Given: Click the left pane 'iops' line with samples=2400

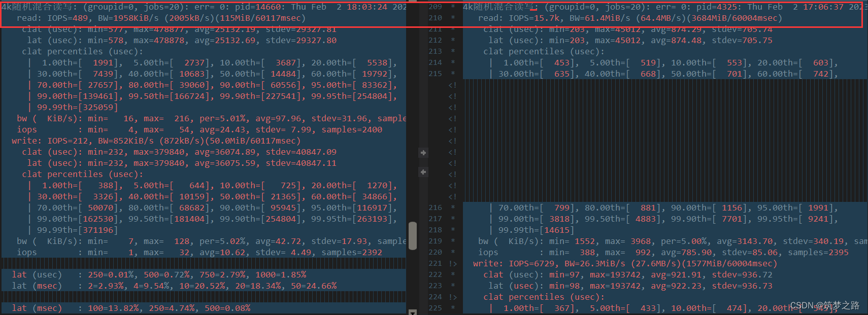Looking at the screenshot, I should pos(199,130).
